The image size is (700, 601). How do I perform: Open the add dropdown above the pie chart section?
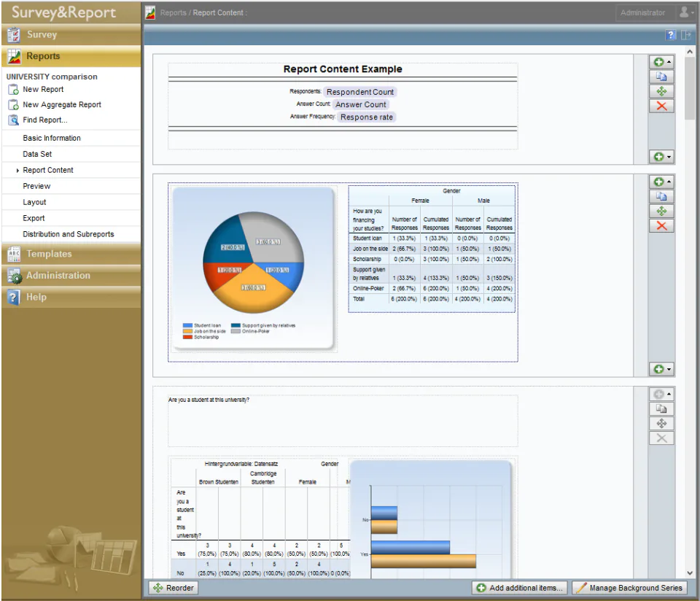click(x=661, y=182)
